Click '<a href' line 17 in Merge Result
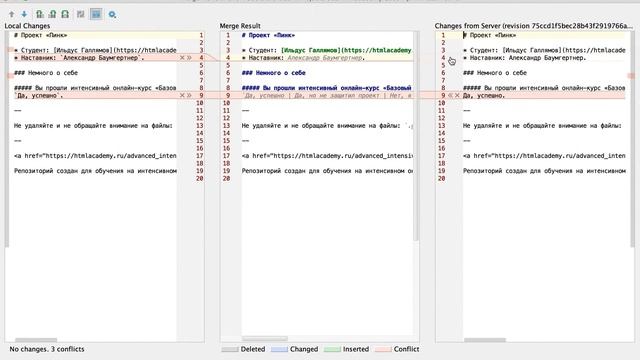The width and height of the screenshot is (640, 360). (x=327, y=156)
